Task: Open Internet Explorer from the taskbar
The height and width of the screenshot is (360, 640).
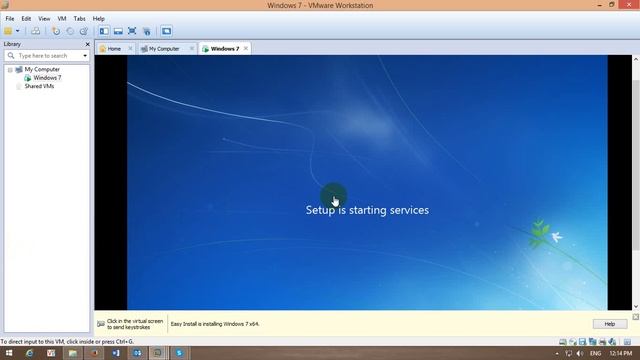Action: [29, 353]
